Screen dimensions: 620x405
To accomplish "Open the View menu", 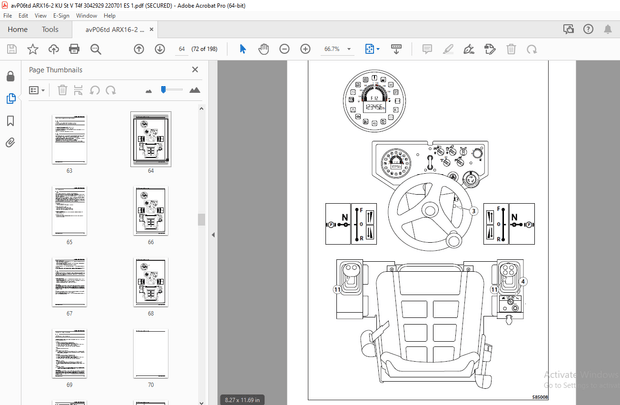I will (40, 16).
